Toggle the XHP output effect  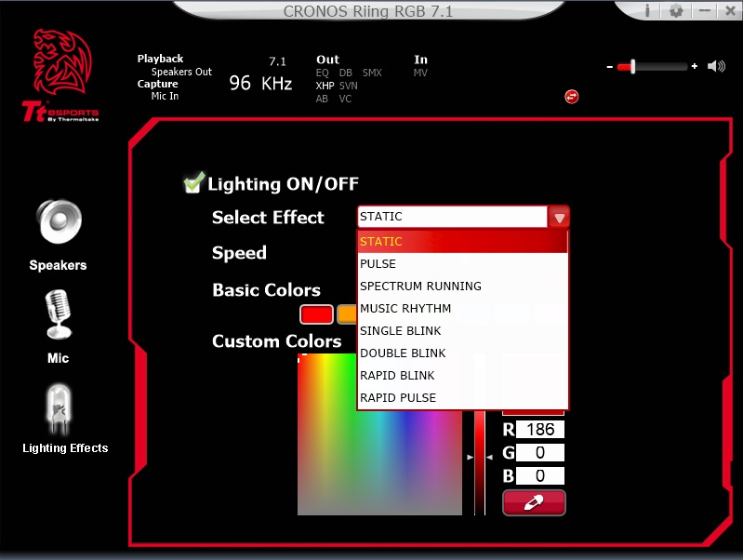(325, 86)
